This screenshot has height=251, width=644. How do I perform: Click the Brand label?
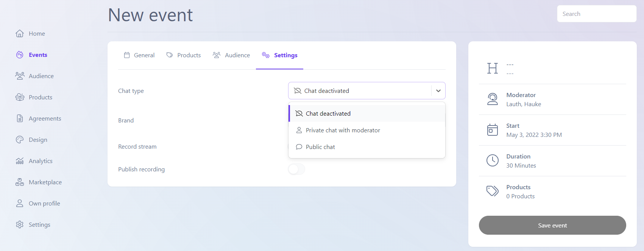tap(126, 120)
